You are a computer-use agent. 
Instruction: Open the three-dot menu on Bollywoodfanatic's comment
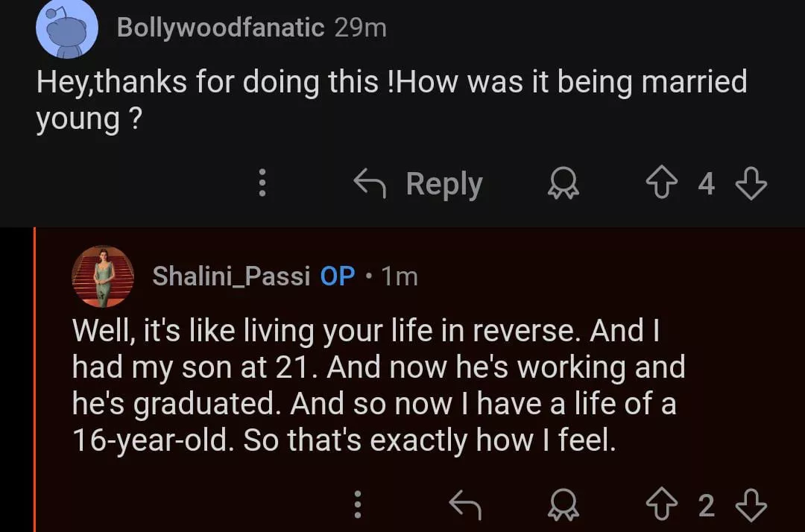point(262,183)
